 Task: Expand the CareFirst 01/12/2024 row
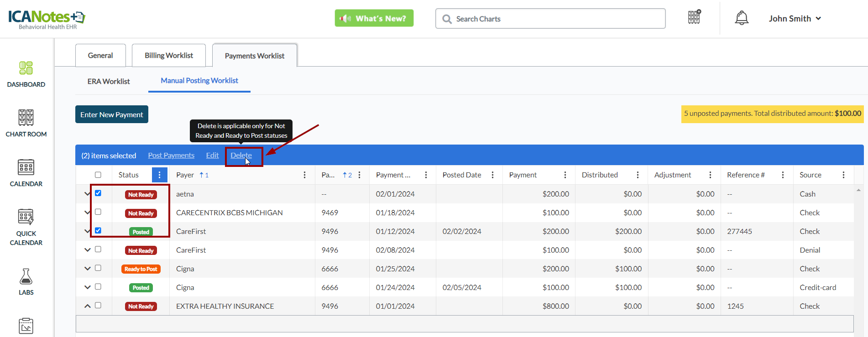87,231
